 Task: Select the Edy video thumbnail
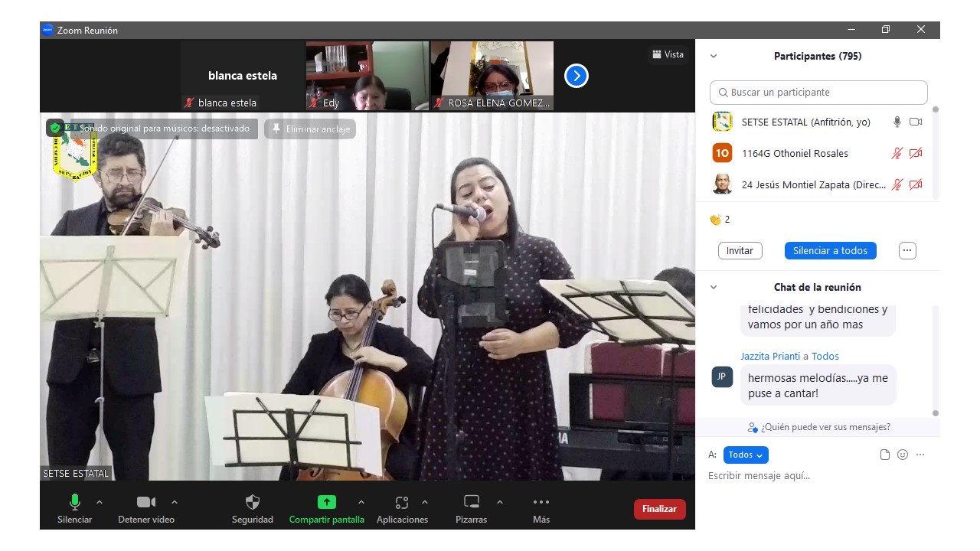click(367, 76)
